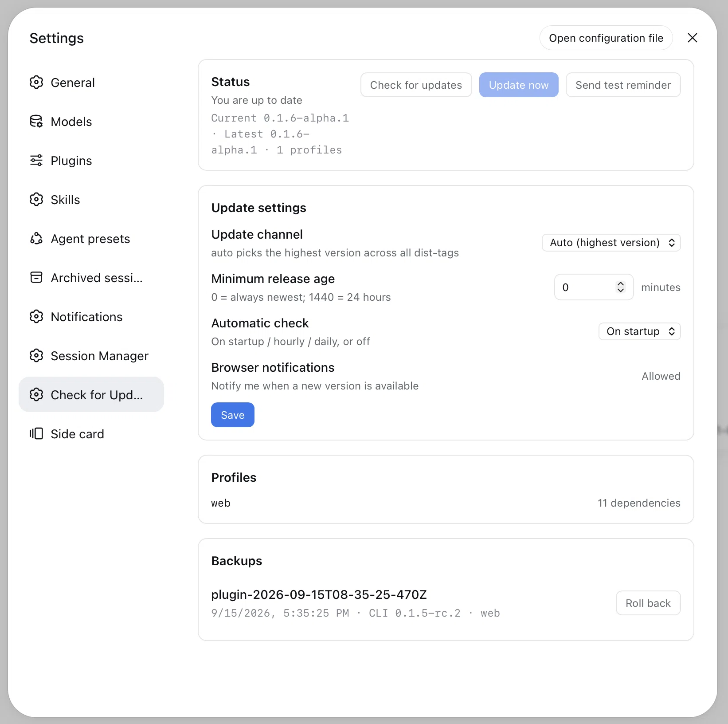Click the Plugins sliders icon
The image size is (728, 724).
tap(36, 161)
